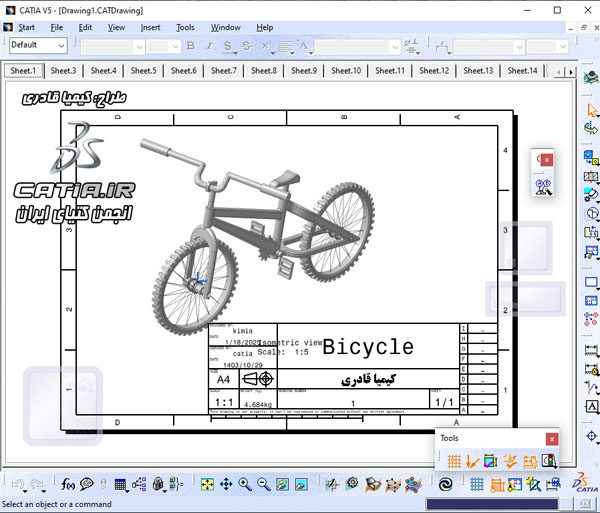This screenshot has width=600, height=513.
Task: Open the Help menu
Action: (265, 28)
